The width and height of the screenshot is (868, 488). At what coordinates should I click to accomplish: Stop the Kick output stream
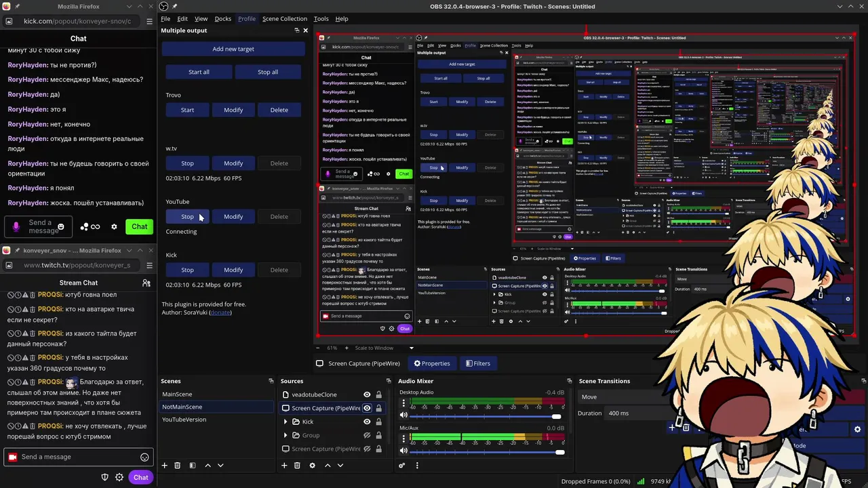coord(187,270)
